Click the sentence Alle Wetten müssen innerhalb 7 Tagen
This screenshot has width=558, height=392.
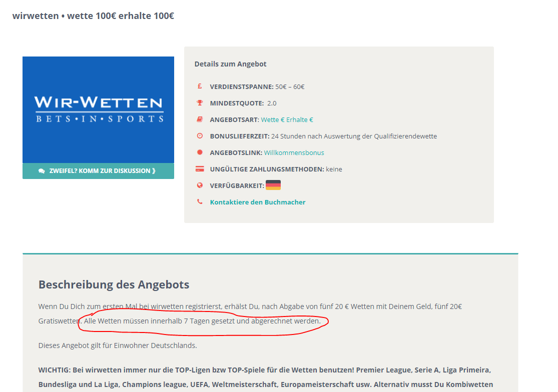tap(202, 321)
